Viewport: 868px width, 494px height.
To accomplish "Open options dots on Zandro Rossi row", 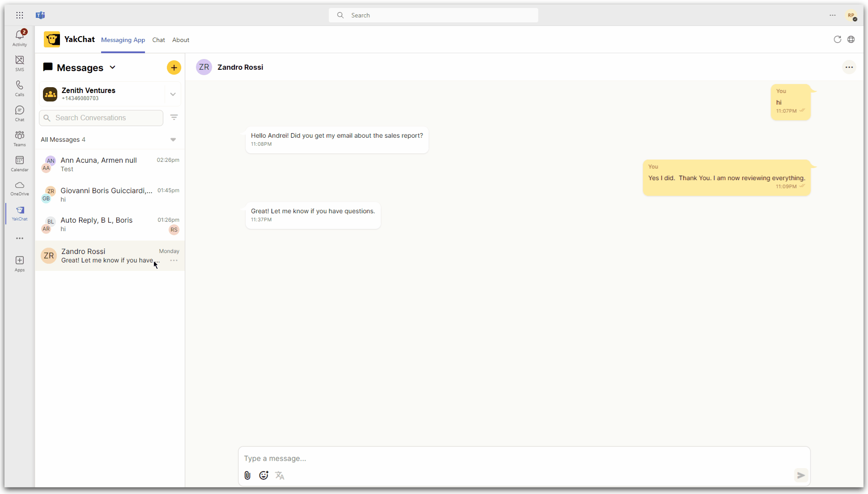I will pos(174,260).
